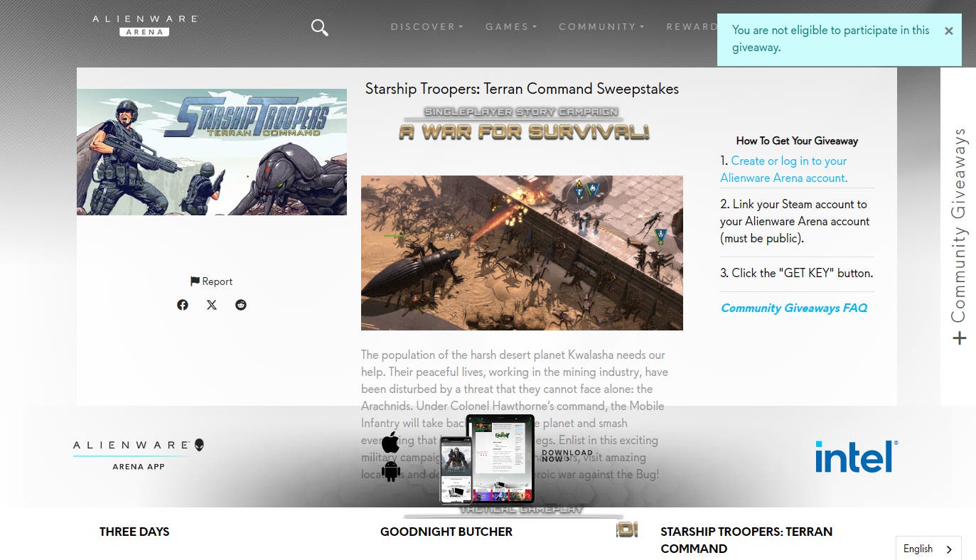The image size is (976, 560).
Task: Click the Intel sponsor logo
Action: (x=857, y=456)
